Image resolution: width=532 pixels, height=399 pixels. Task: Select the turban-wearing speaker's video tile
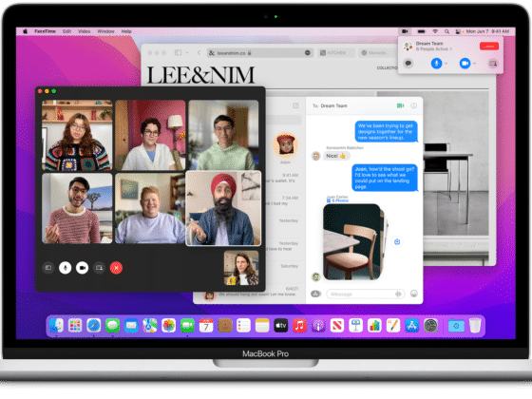tap(223, 208)
